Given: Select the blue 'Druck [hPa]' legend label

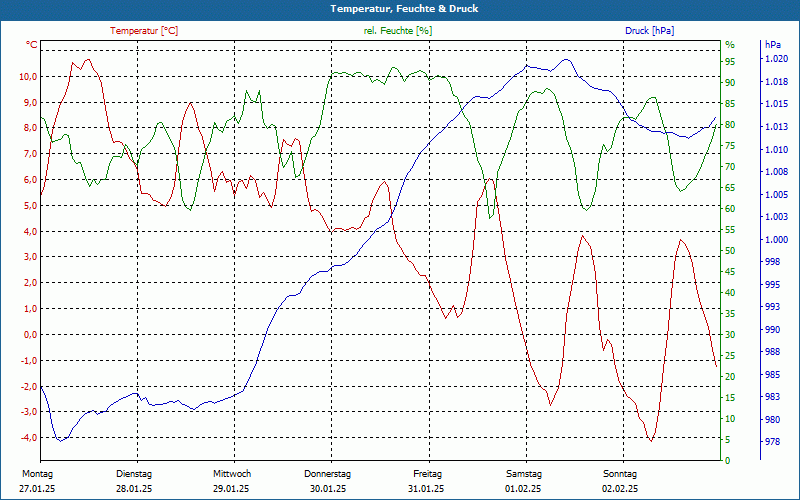Looking at the screenshot, I should tap(649, 31).
